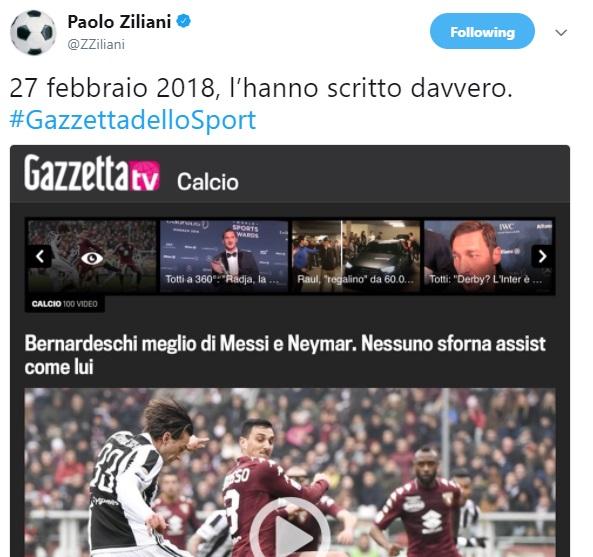The width and height of the screenshot is (593, 557).
Task: Go to previous videos with left arrow
Action: (x=40, y=256)
